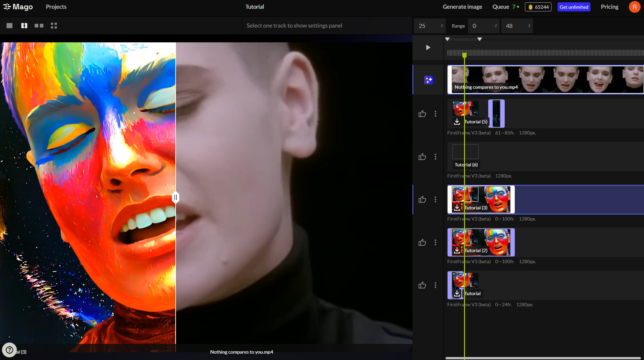The width and height of the screenshot is (644, 360).
Task: Open the Pricing page
Action: [x=609, y=7]
